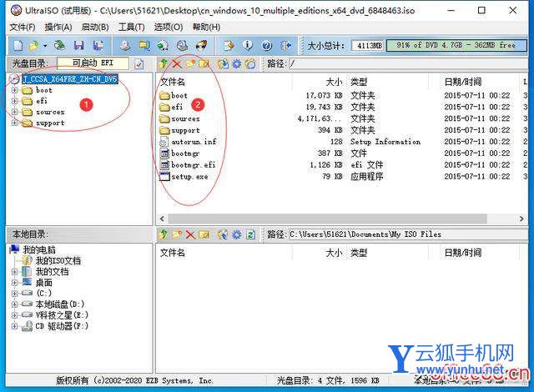This screenshot has height=392, width=534.
Task: Click the Open image file icon
Action: tap(34, 45)
